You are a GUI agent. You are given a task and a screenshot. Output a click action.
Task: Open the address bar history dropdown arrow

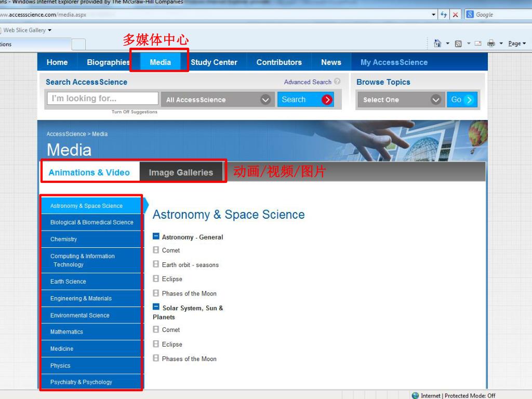coord(433,15)
